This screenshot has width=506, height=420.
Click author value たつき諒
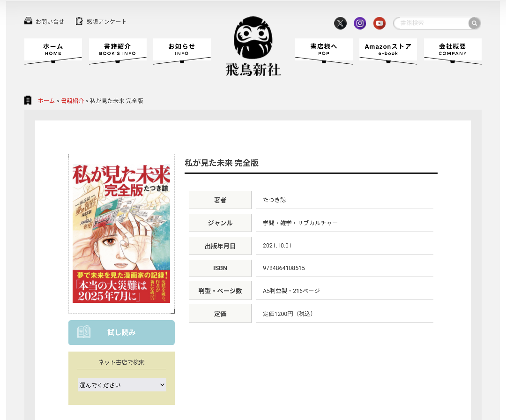point(274,200)
